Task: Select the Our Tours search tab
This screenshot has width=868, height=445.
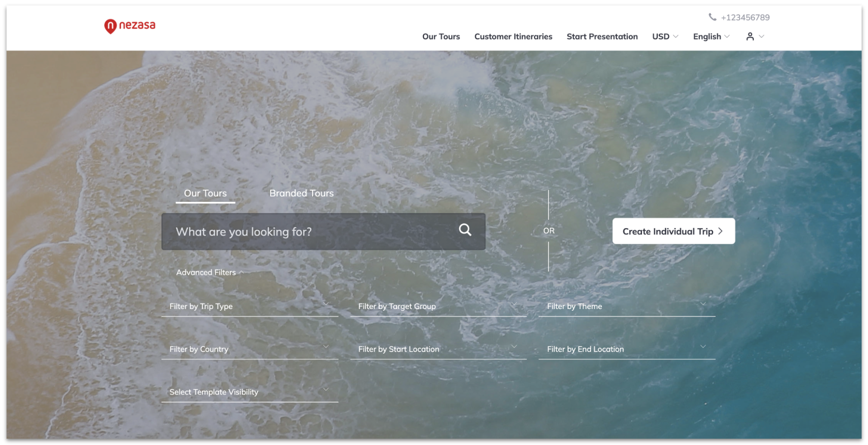Action: 205,194
